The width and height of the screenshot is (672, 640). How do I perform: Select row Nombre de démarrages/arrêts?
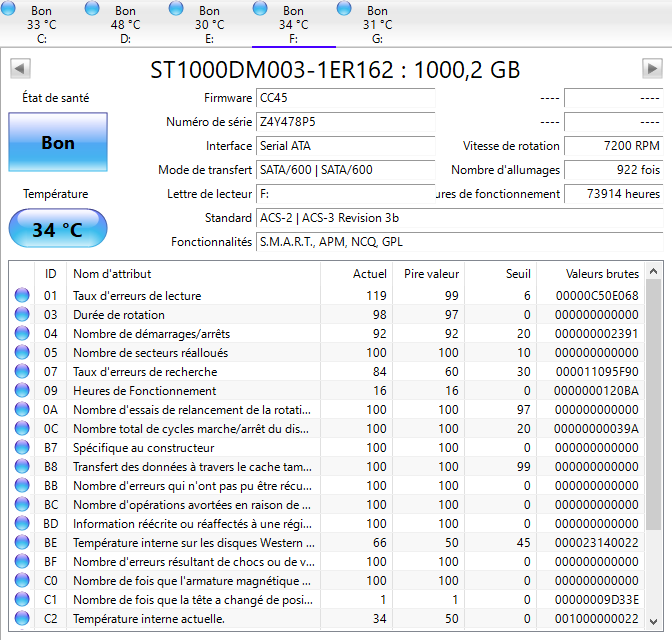pyautogui.click(x=327, y=333)
